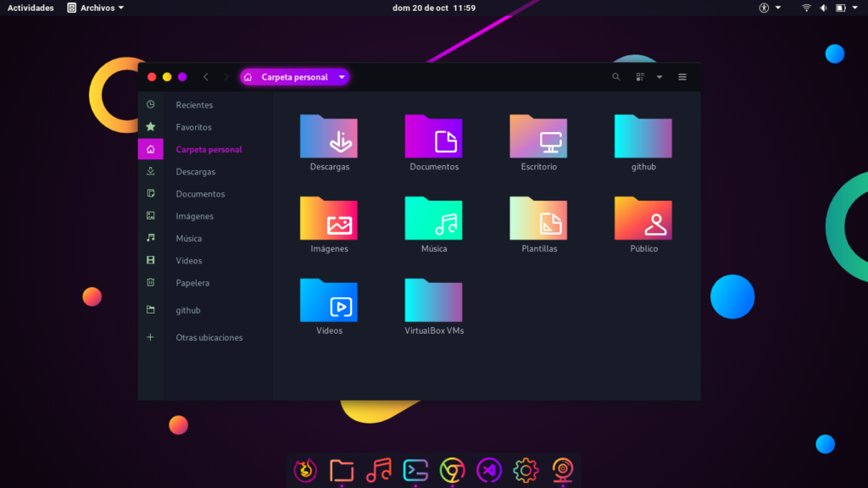Select github bookmark in the sidebar
The width and height of the screenshot is (868, 488).
pos(205,310)
